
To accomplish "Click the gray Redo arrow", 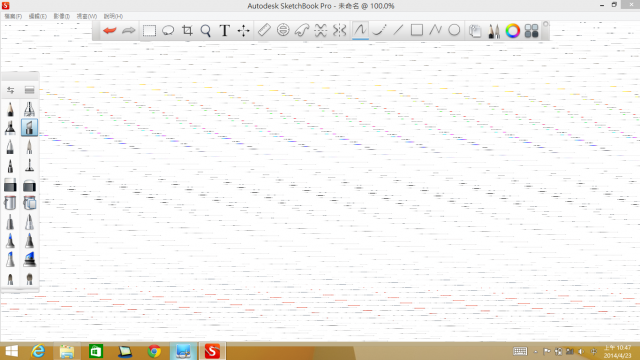I will [x=129, y=31].
